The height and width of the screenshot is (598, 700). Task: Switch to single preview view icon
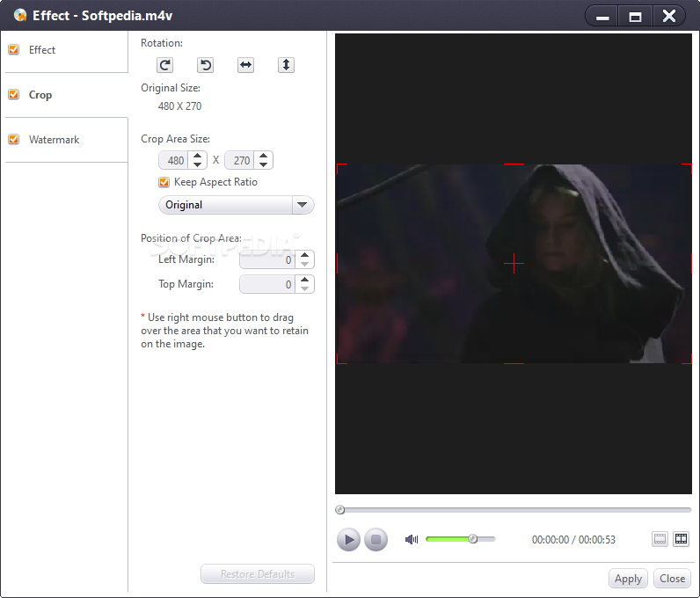pos(660,539)
